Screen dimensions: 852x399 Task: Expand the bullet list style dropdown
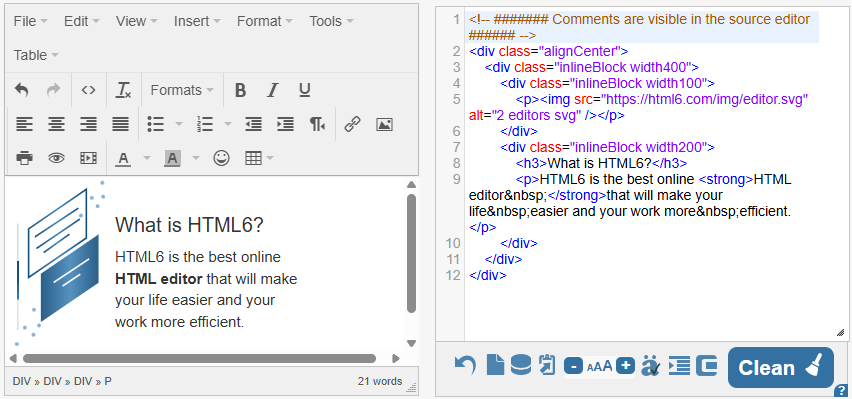179,124
